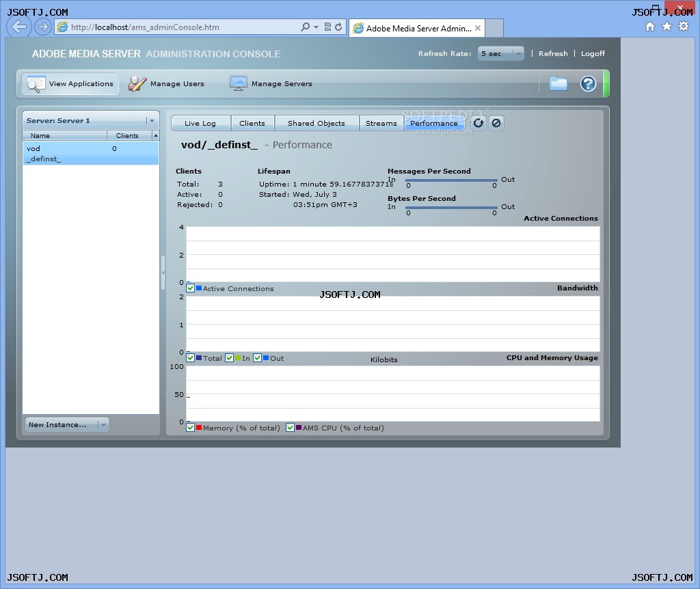Click the View Applications magnifier icon

coord(36,84)
